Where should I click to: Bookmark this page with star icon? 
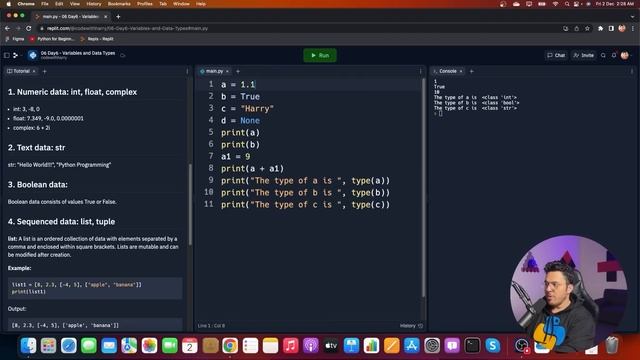[587, 29]
